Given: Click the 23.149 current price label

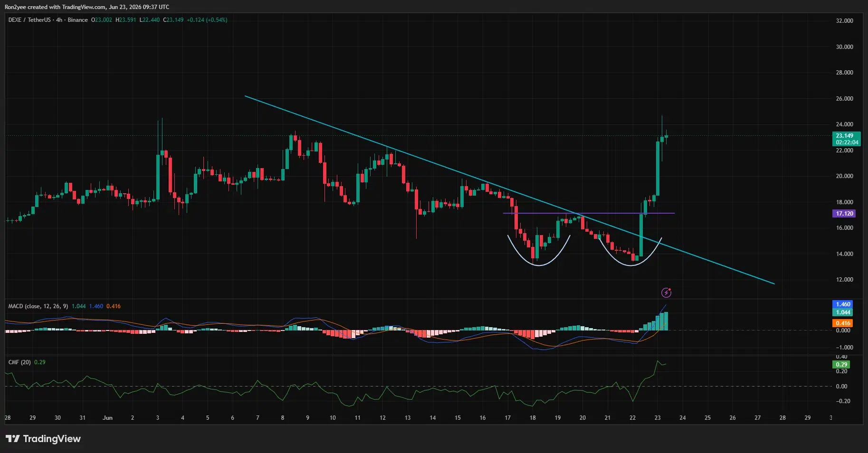Looking at the screenshot, I should (847, 136).
